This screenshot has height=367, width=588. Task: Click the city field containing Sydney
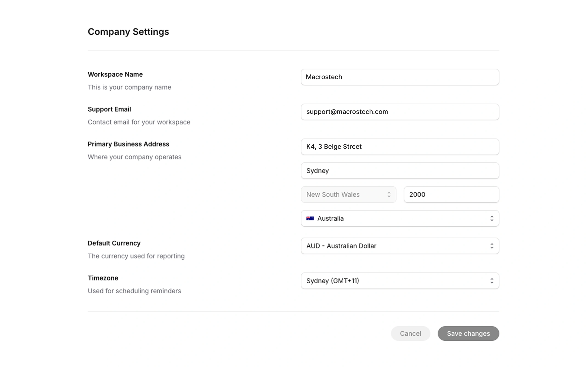400,171
